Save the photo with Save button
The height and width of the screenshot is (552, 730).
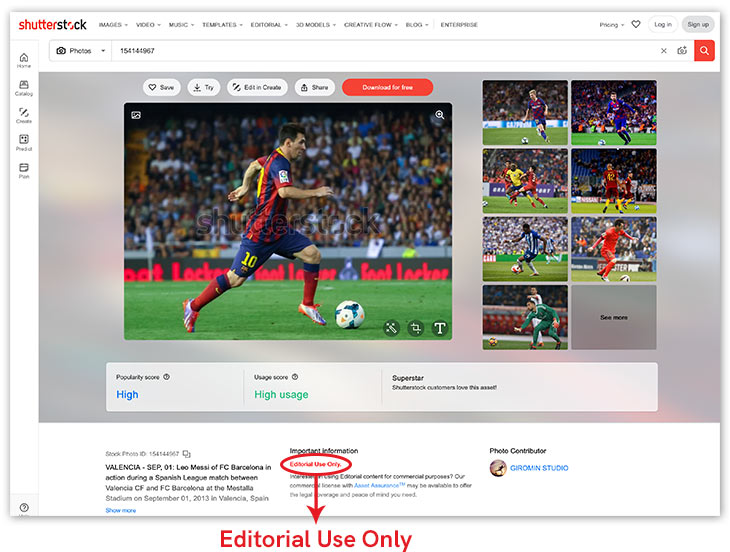[x=161, y=88]
